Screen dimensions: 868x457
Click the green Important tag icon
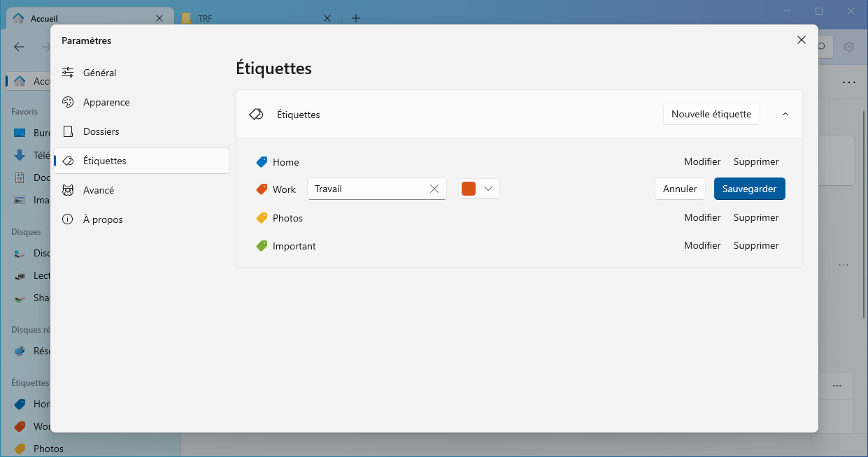[262, 246]
